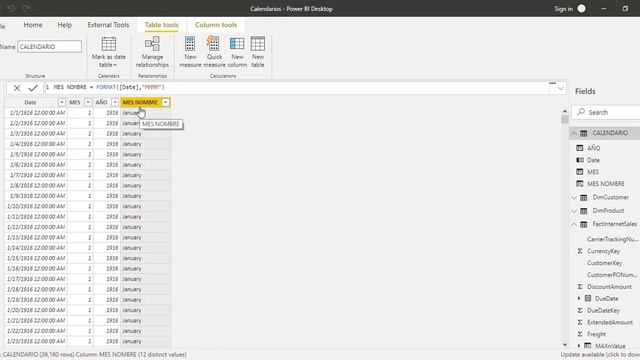Viewport: 640px width, 360px height.
Task: Select the DueDateKey field
Action: click(603, 310)
